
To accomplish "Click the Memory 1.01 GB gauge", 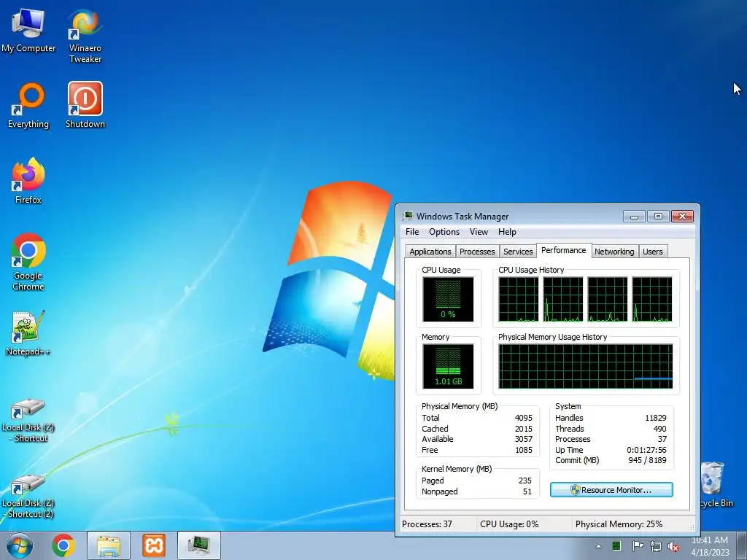I will pyautogui.click(x=448, y=367).
